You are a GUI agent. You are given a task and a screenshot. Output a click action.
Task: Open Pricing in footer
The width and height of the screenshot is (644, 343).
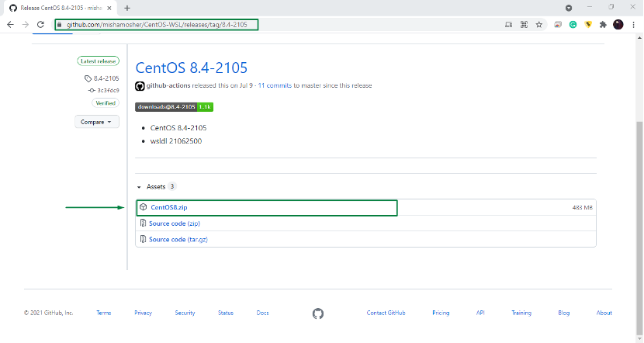pyautogui.click(x=441, y=313)
